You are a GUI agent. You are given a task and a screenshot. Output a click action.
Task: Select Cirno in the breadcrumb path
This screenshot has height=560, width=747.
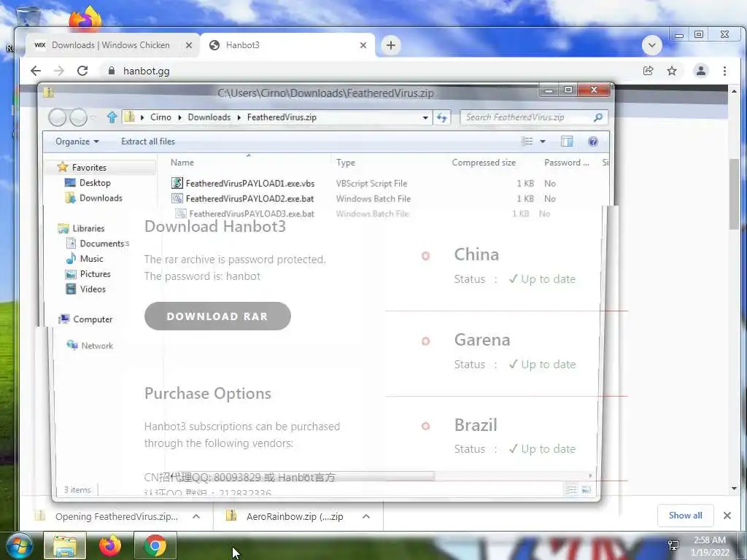click(x=160, y=117)
